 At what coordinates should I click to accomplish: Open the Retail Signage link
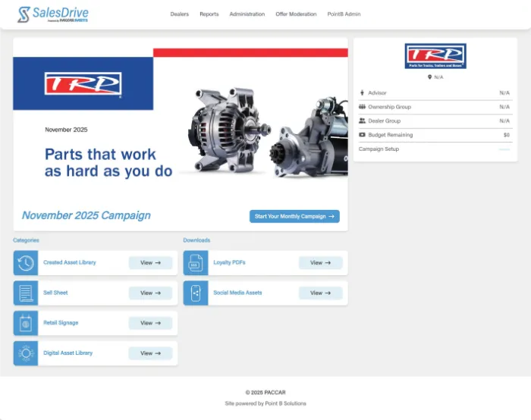[61, 322]
